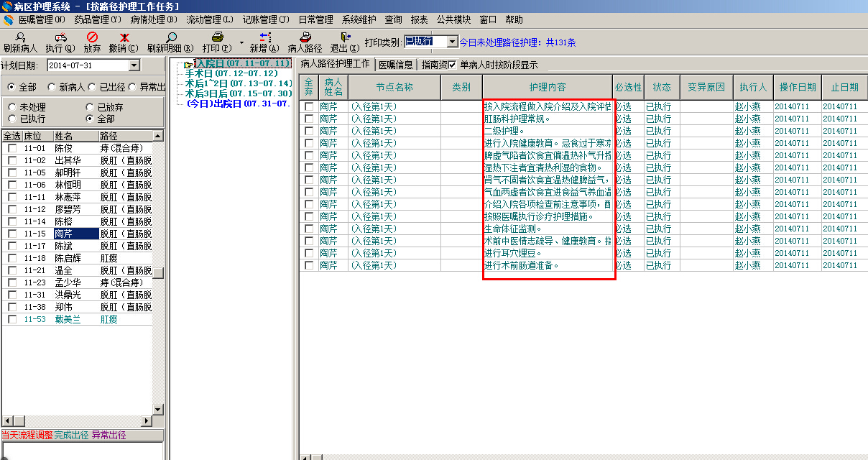868x460 pixels.
Task: Click the 刷新病人 toolbar icon
Action: pyautogui.click(x=20, y=37)
